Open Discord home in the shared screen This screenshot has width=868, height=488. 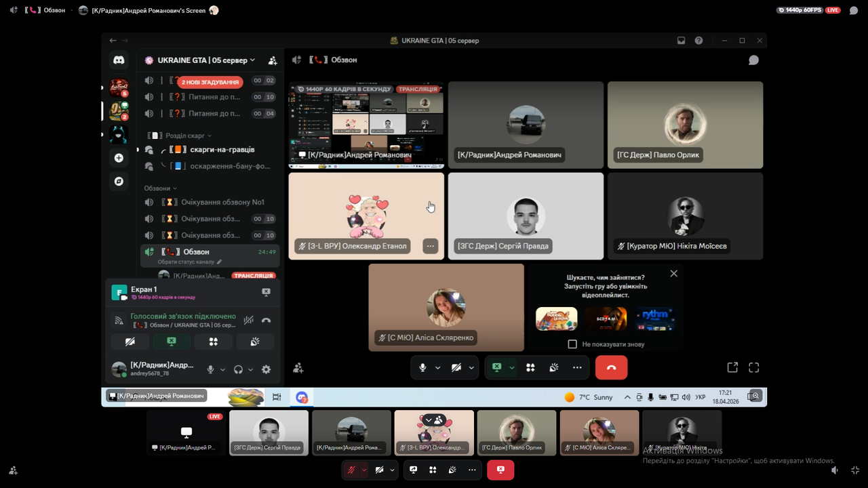119,60
